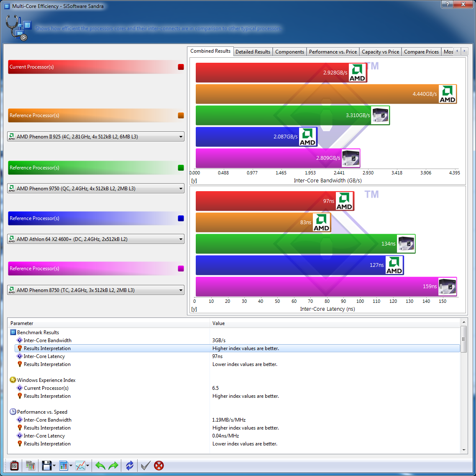476x476 pixels.
Task: Click the orange 4.440GB/s bandwidth bar
Action: pyautogui.click(x=326, y=94)
